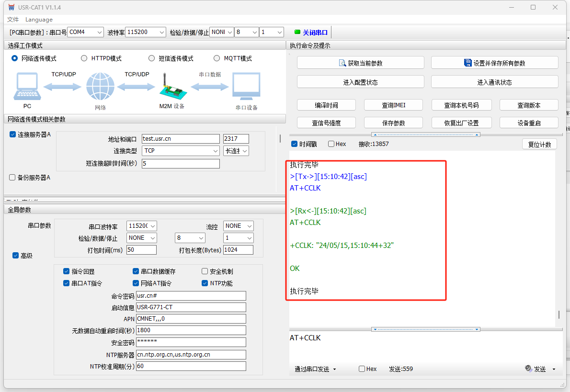Click the 获取当前参数 document search icon
The height and width of the screenshot is (392, 570).
click(x=342, y=63)
